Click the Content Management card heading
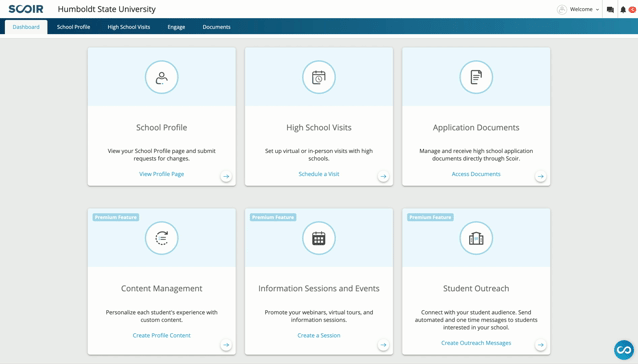The width and height of the screenshot is (638, 364). click(162, 289)
